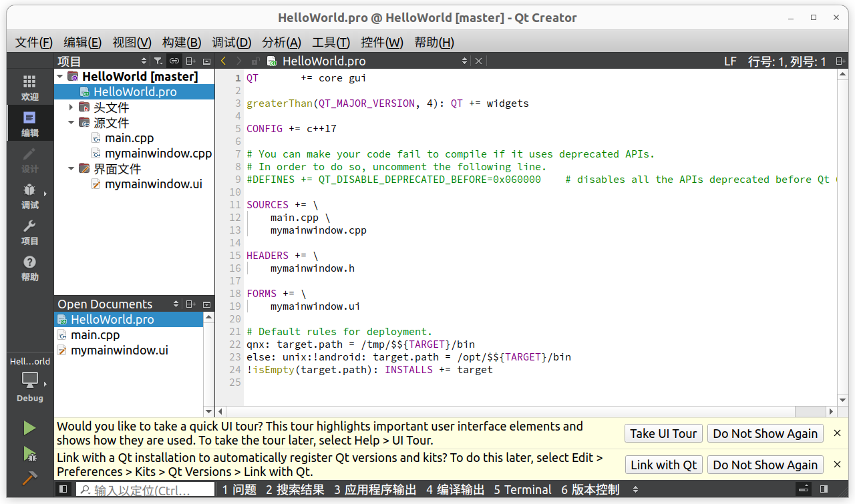Open the 6 版本控制 pane
The width and height of the screenshot is (855, 504).
pos(590,489)
